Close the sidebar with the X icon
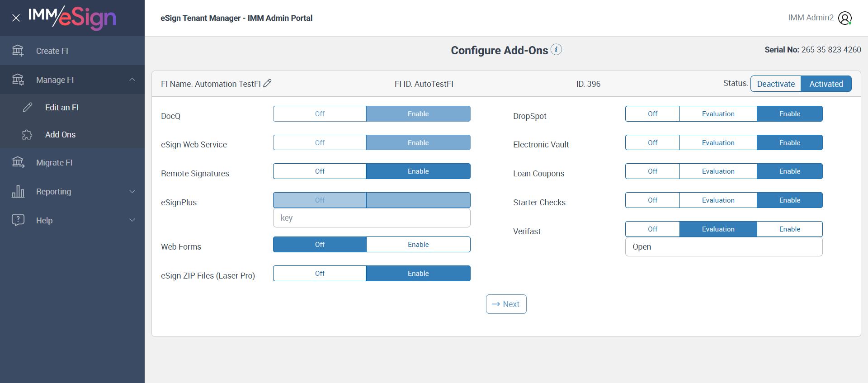868x383 pixels. 16,18
